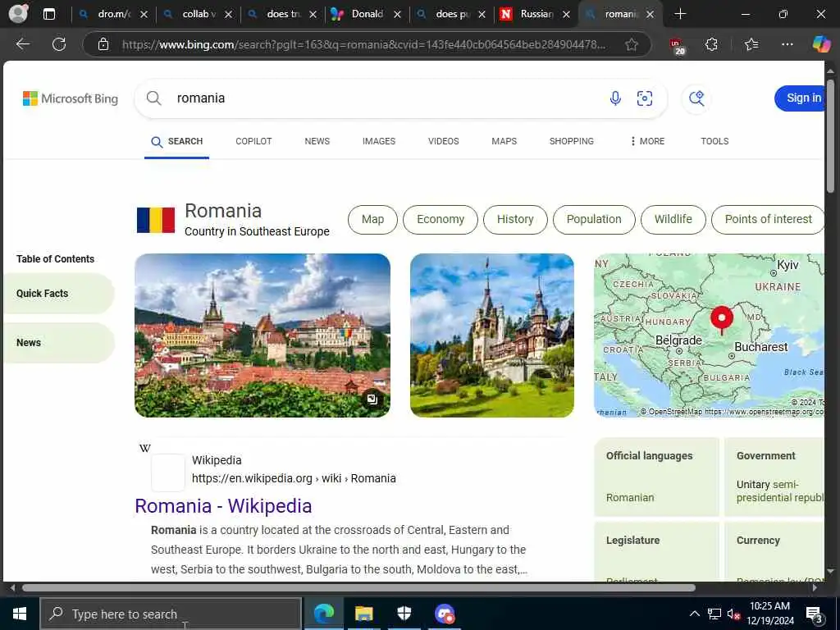Close the collab browser tab
Screen dimensions: 840x630
coord(228,15)
